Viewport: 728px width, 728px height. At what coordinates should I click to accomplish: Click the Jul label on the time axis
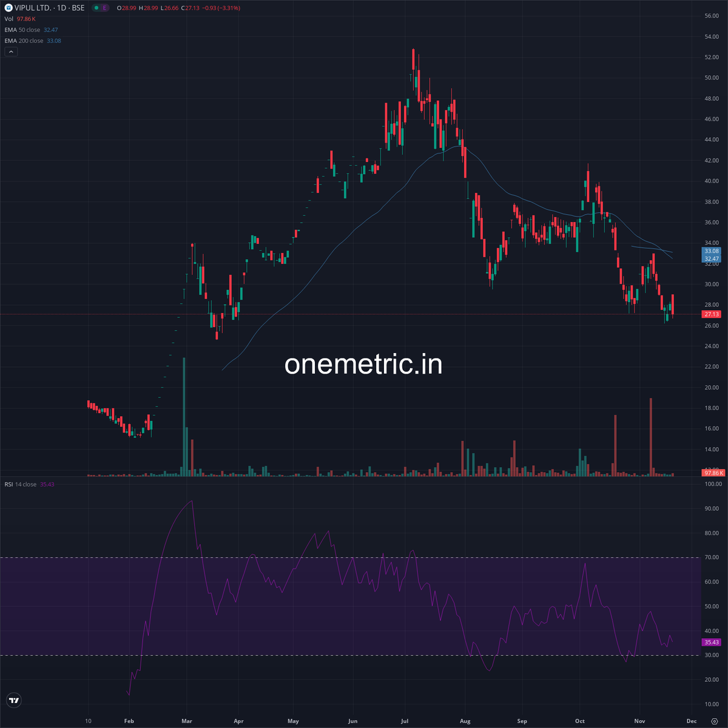pyautogui.click(x=403, y=721)
